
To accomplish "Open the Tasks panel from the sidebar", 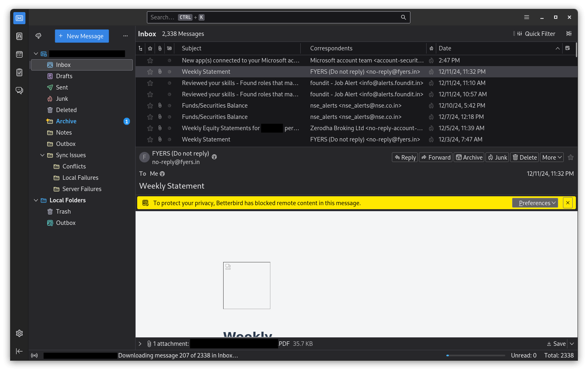I will [x=19, y=72].
